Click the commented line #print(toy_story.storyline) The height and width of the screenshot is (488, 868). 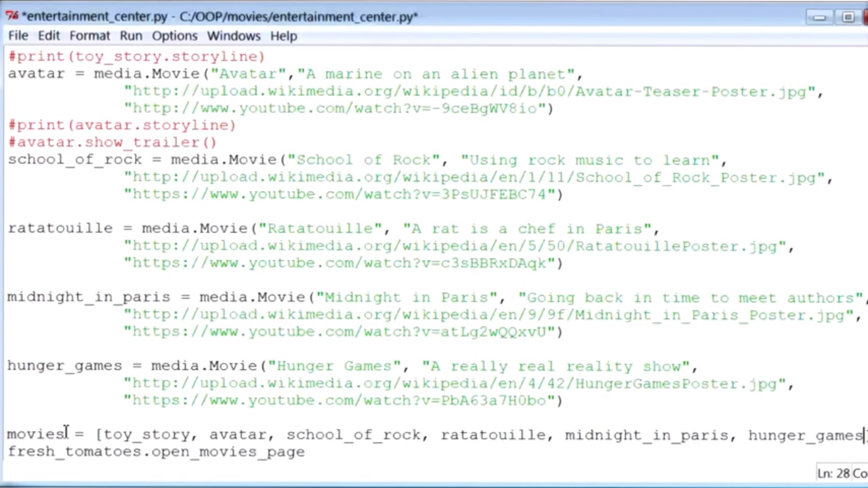point(136,57)
